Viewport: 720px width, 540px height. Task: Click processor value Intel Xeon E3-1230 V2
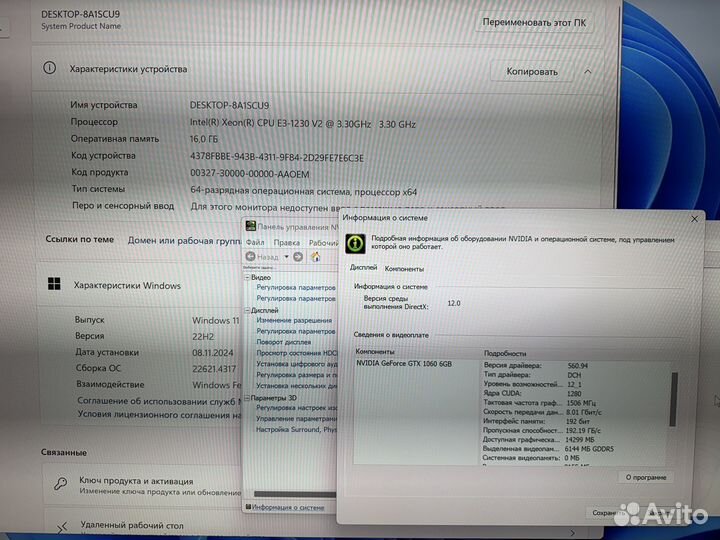pyautogui.click(x=303, y=124)
